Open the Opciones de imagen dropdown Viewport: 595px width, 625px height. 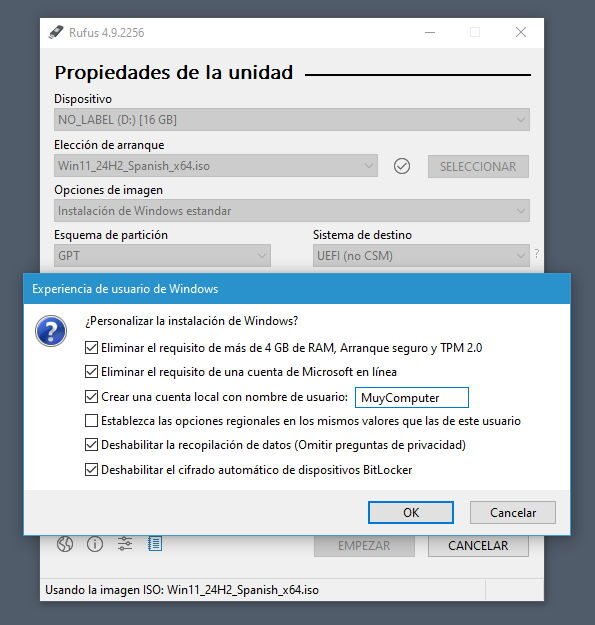(292, 210)
